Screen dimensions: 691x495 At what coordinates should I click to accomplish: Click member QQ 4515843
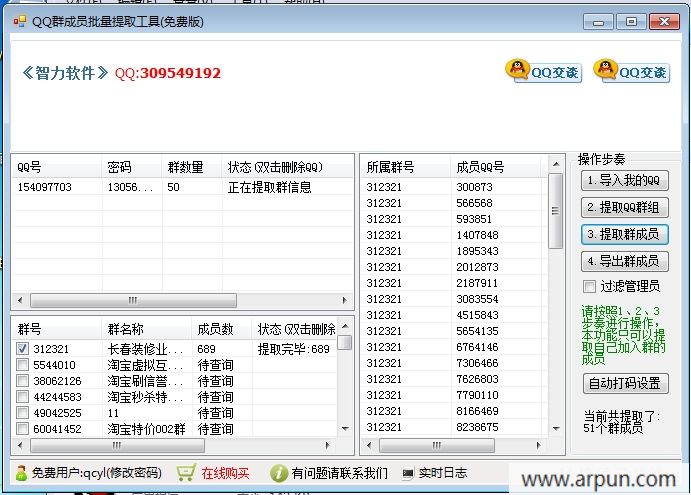tap(477, 315)
